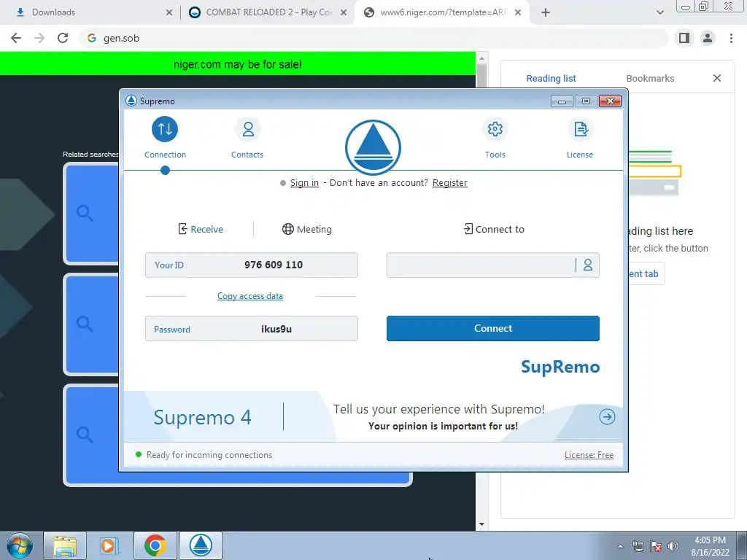Click the blue Connect button
This screenshot has width=747, height=560.
click(x=492, y=328)
